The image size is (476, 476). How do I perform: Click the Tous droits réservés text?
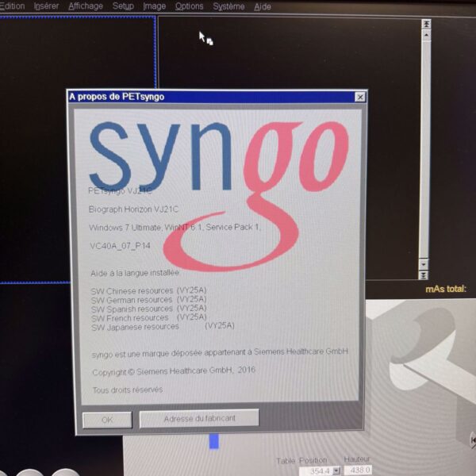(x=128, y=390)
